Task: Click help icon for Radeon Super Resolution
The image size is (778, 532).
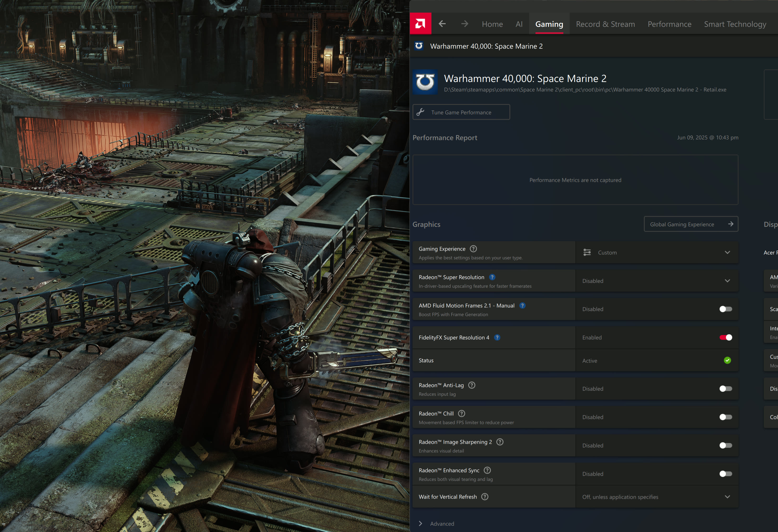Action: click(x=492, y=277)
